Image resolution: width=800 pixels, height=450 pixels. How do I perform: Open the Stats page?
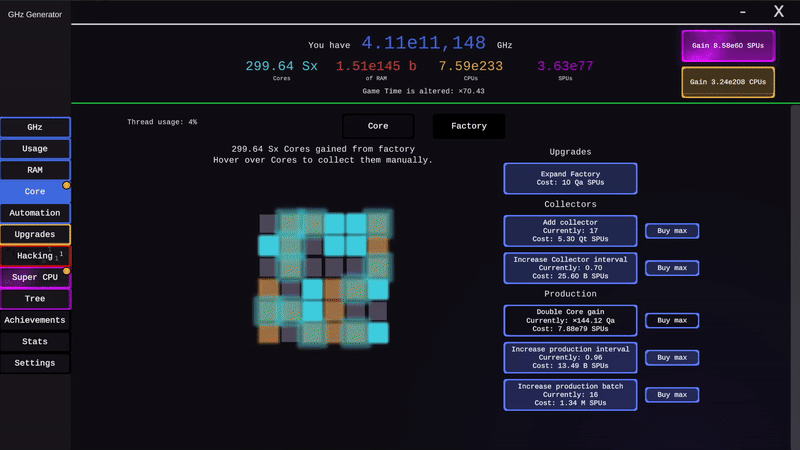coord(35,341)
